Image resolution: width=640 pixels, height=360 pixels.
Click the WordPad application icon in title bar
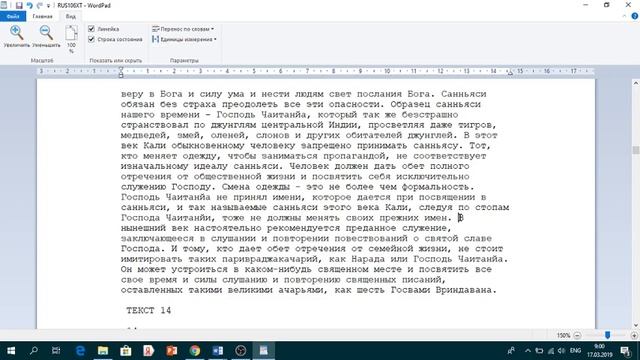[x=4, y=5]
